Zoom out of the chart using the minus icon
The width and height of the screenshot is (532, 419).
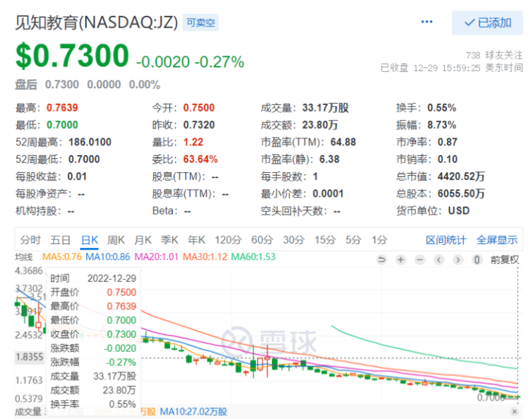[x=420, y=260]
